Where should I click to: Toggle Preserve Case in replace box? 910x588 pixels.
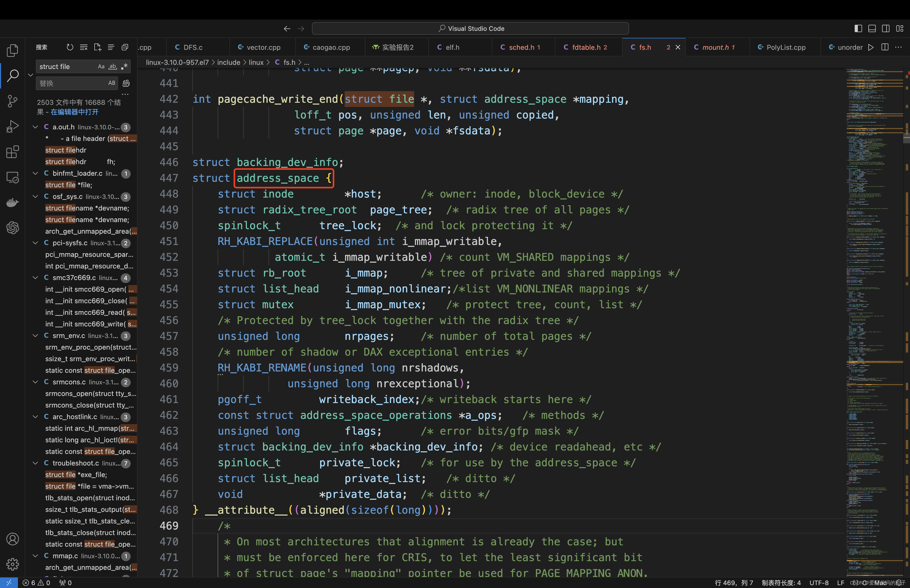(111, 83)
